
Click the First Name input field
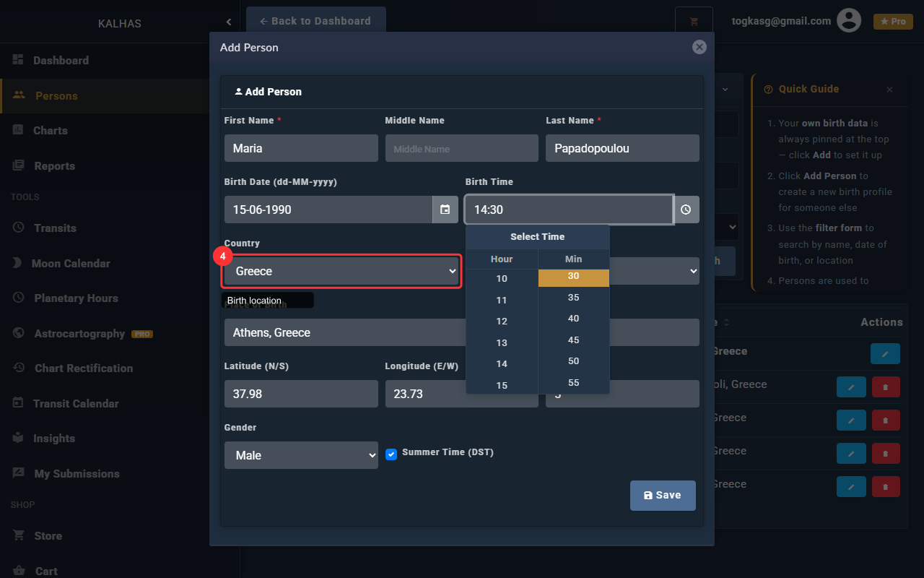pyautogui.click(x=301, y=148)
